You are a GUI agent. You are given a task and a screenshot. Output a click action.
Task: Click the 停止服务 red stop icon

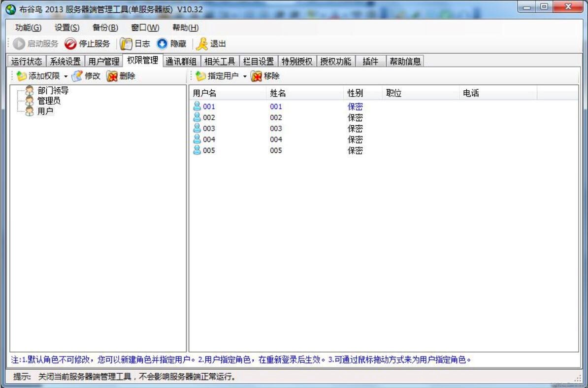pos(70,44)
